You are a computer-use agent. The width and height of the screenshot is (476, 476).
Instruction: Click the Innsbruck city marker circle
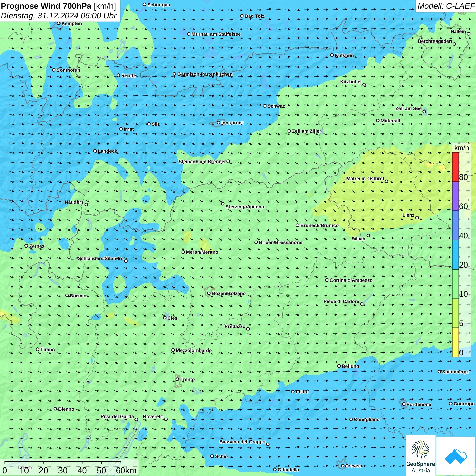coord(219,123)
